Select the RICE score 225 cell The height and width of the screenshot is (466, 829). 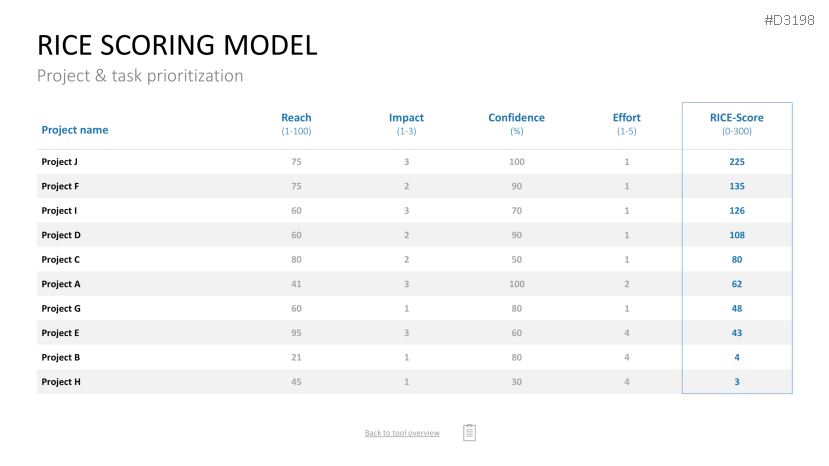pyautogui.click(x=736, y=162)
